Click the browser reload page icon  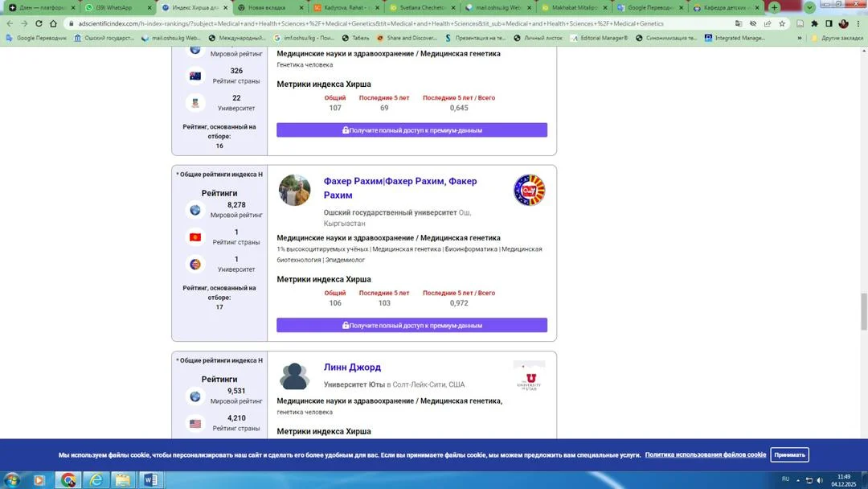point(39,23)
